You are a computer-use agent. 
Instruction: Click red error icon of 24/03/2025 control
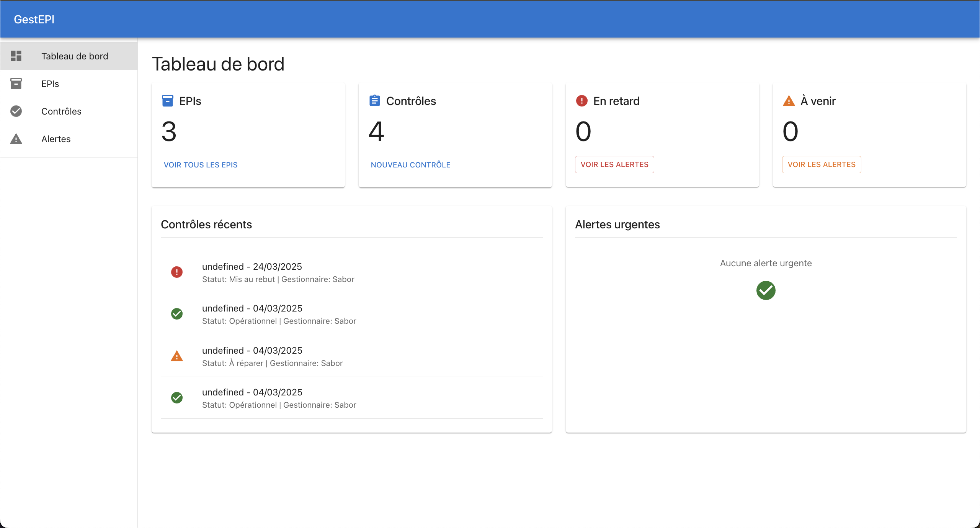[176, 272]
